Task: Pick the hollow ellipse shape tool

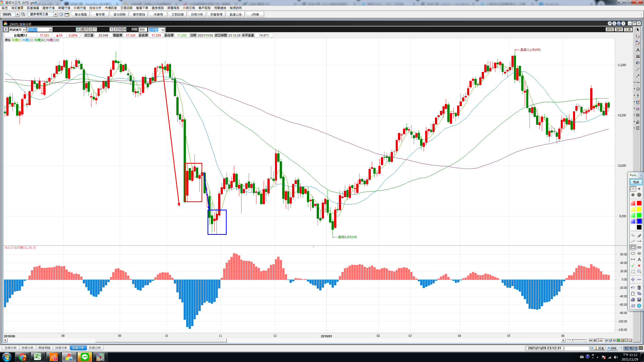Action: (x=633, y=253)
